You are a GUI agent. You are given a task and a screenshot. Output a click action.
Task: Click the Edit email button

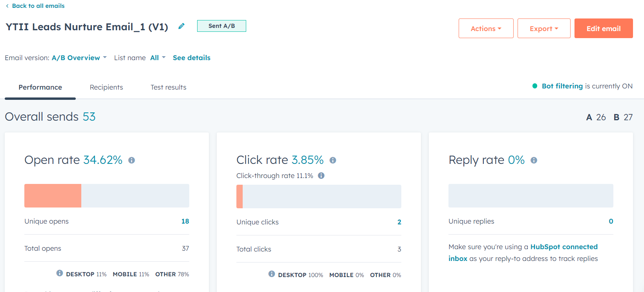(604, 28)
